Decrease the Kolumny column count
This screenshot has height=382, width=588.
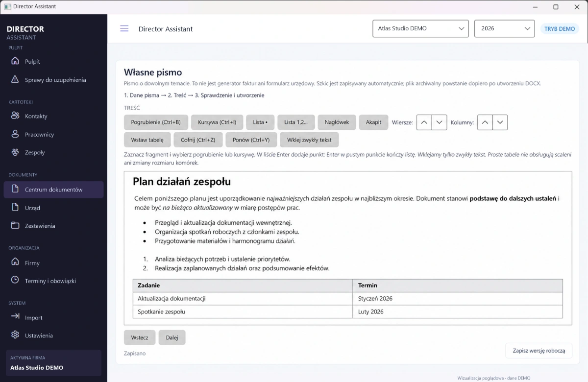pos(500,122)
